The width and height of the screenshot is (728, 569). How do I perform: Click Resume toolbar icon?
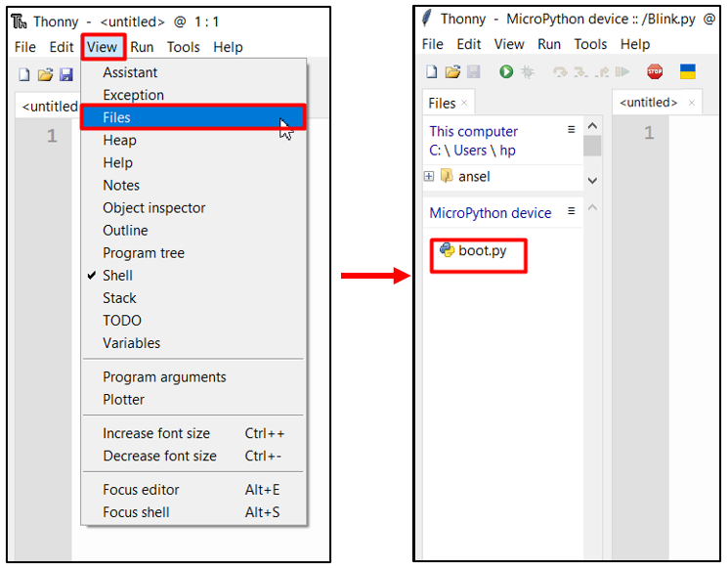click(x=622, y=72)
